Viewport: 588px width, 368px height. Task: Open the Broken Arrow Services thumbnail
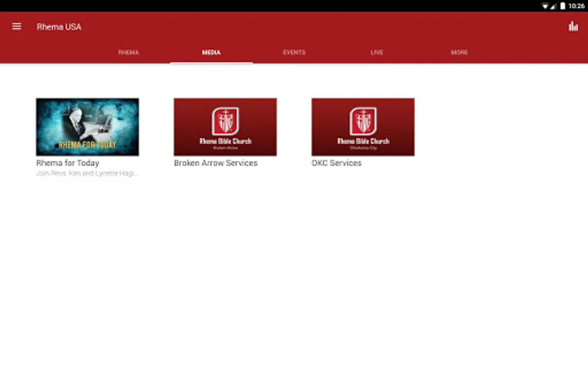pos(225,127)
